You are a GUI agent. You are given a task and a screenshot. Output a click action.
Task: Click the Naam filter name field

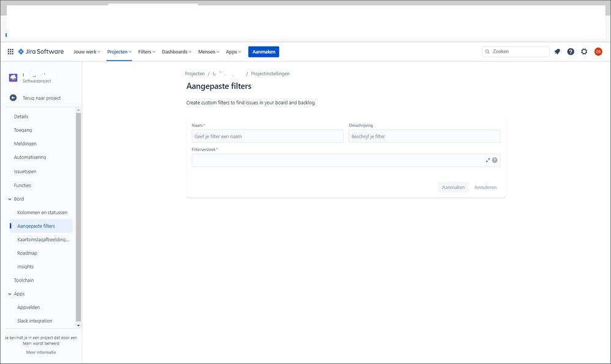(267, 136)
